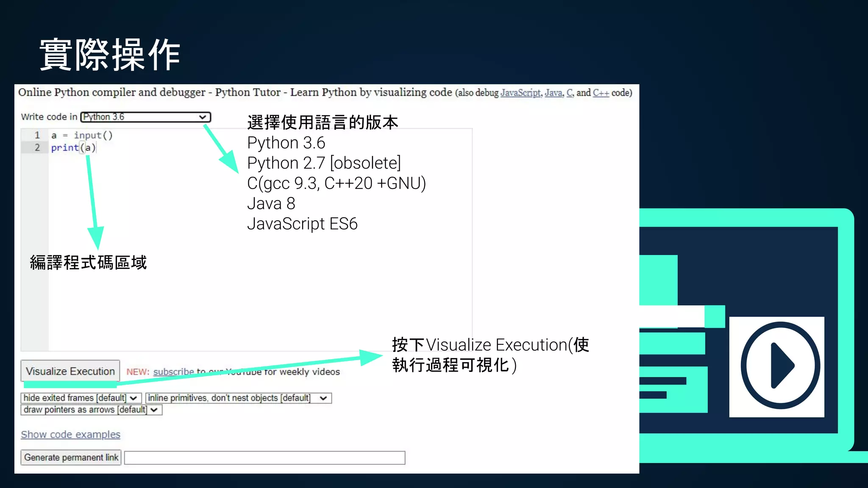The width and height of the screenshot is (868, 488).
Task: Click the 'JavaScript ES6' text
Action: point(302,224)
